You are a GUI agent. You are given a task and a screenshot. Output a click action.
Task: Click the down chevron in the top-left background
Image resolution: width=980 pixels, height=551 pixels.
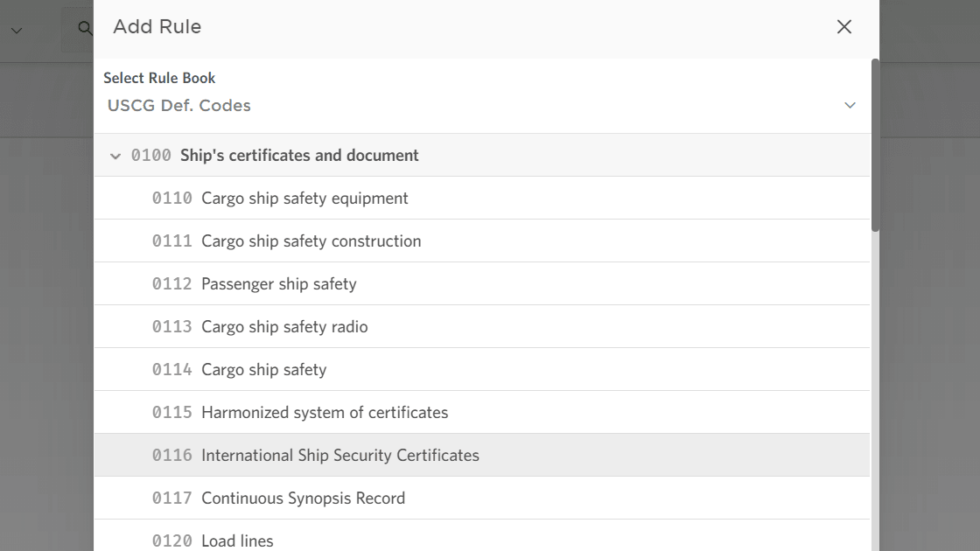tap(17, 31)
